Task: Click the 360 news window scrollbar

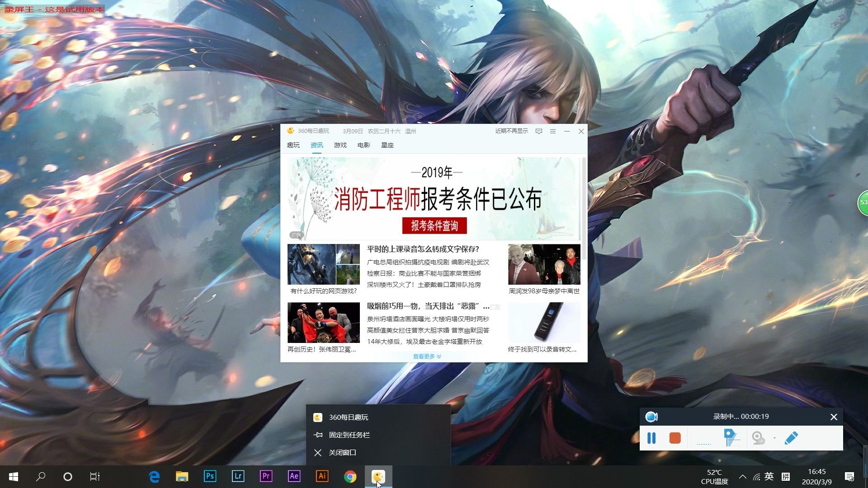Action: click(x=584, y=208)
